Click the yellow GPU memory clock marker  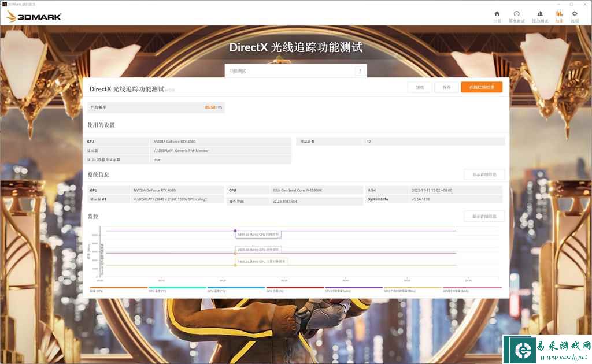click(x=235, y=265)
